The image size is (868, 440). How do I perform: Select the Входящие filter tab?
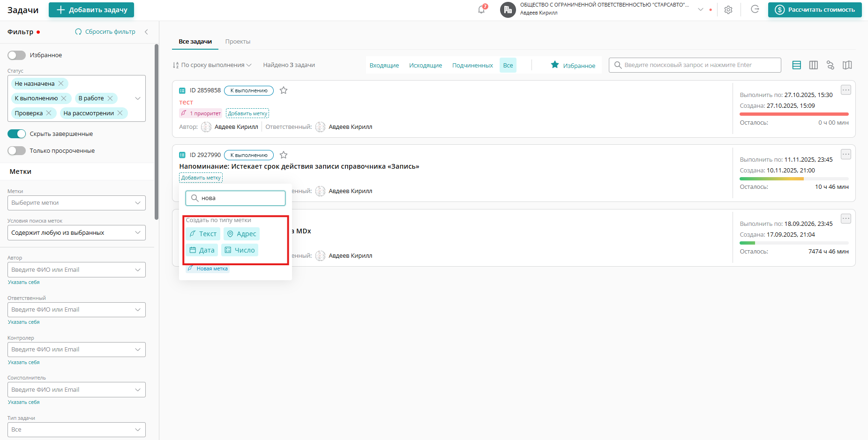pos(384,66)
